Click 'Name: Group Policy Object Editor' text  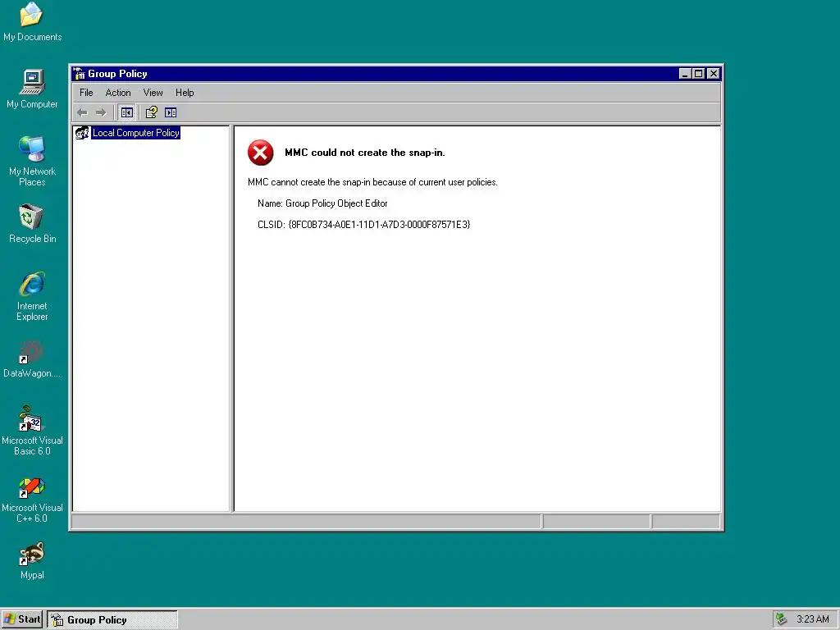322,203
